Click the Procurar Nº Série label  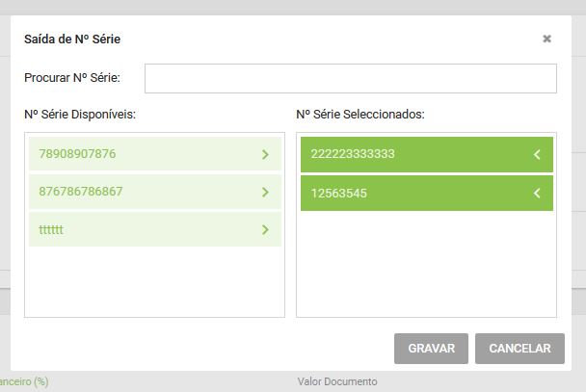(72, 78)
